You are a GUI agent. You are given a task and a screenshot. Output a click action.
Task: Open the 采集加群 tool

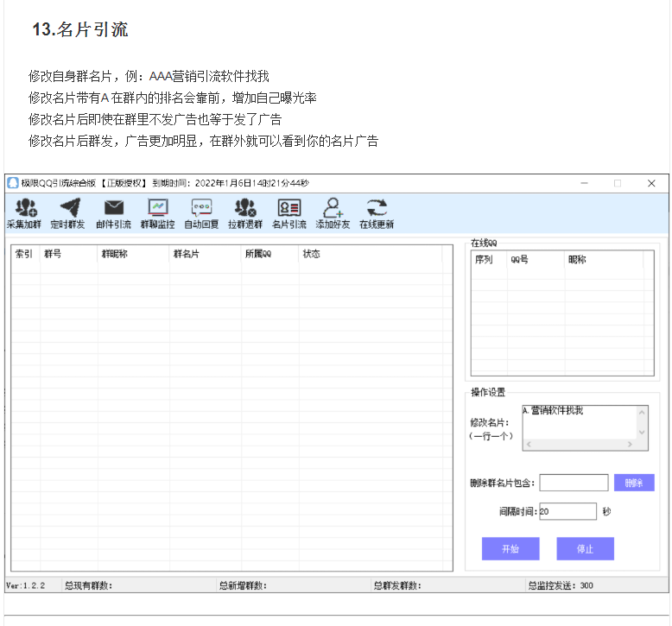(x=24, y=213)
